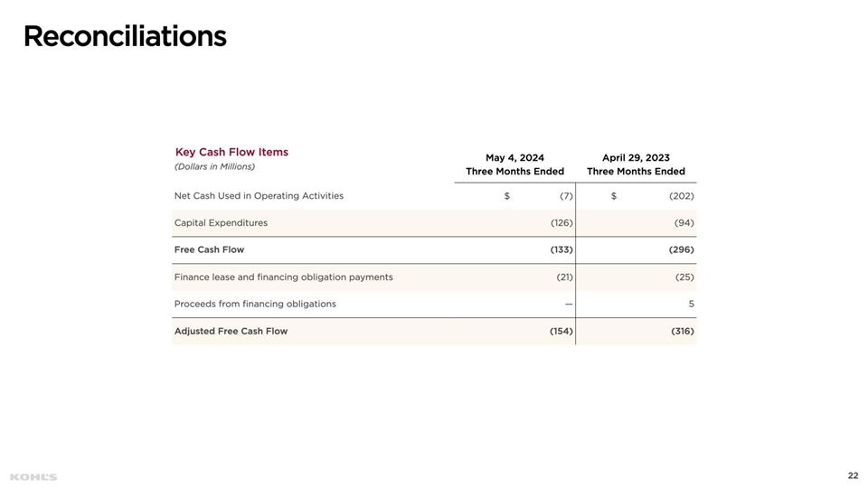Click the Reconciliations slide title
Screen dimensions: 868x488
pos(125,36)
